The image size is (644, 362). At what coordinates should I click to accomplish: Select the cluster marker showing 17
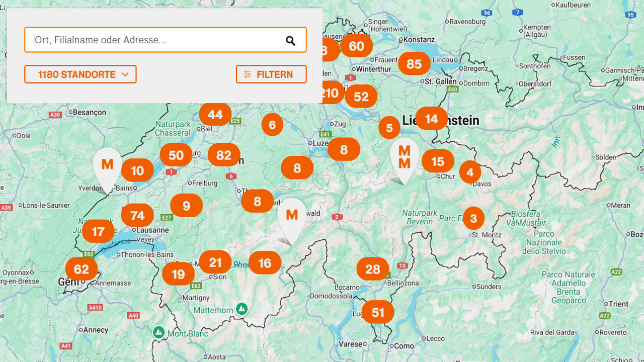point(98,231)
